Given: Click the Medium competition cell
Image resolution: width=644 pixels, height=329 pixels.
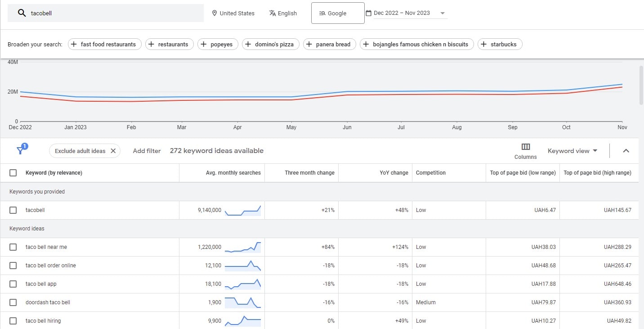Looking at the screenshot, I should coord(426,302).
